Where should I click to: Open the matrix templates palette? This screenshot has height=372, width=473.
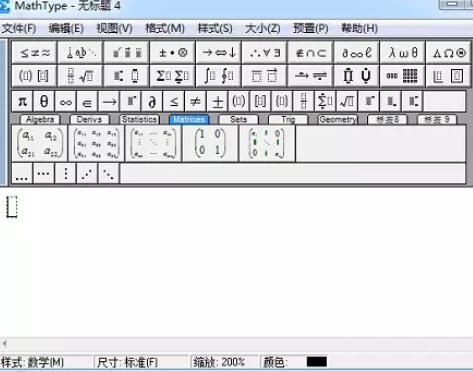402,76
